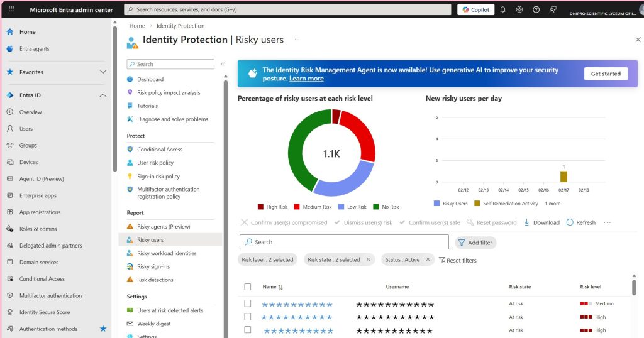Click the risky users Search field
The width and height of the screenshot is (644, 338).
coord(344,242)
